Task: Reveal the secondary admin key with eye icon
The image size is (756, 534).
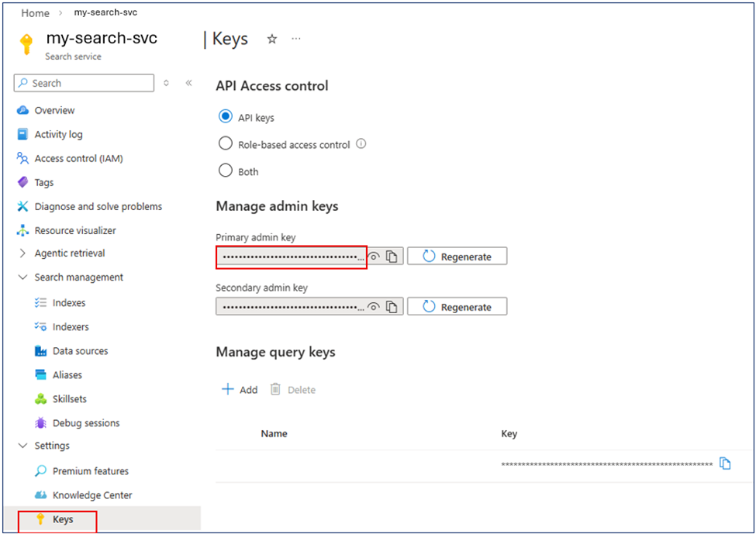Action: pyautogui.click(x=374, y=307)
